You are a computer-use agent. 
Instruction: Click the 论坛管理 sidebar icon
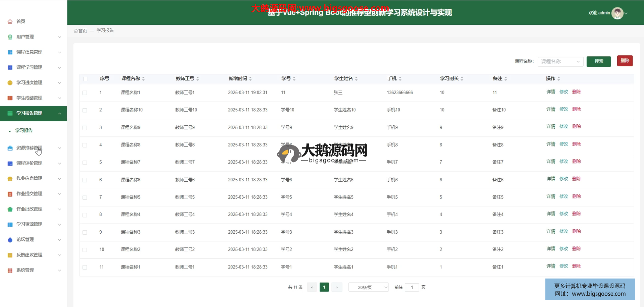pyautogui.click(x=10, y=240)
